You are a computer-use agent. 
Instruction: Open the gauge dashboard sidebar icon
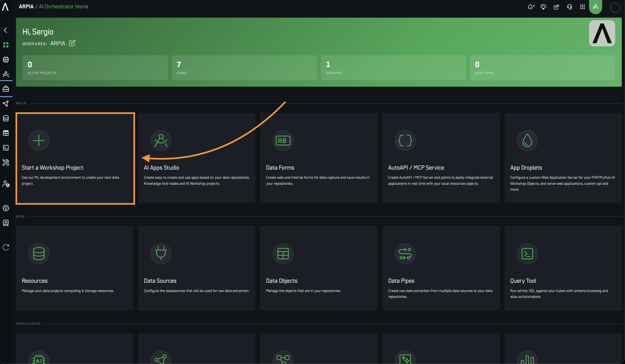(6, 208)
